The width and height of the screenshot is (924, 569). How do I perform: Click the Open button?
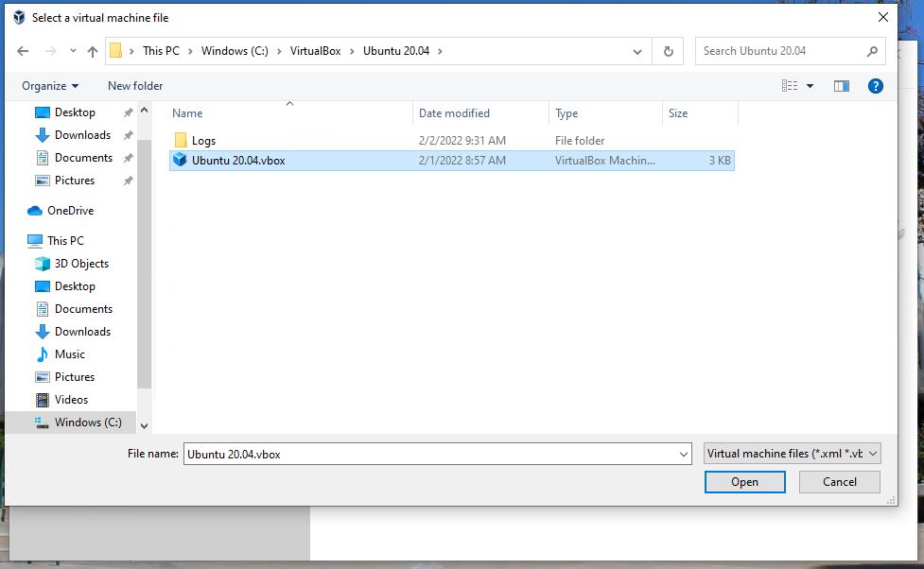pyautogui.click(x=745, y=482)
